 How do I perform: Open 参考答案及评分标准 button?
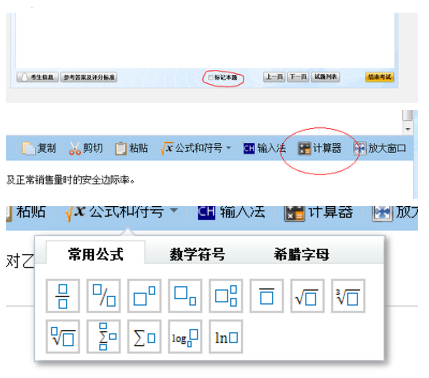pos(89,77)
